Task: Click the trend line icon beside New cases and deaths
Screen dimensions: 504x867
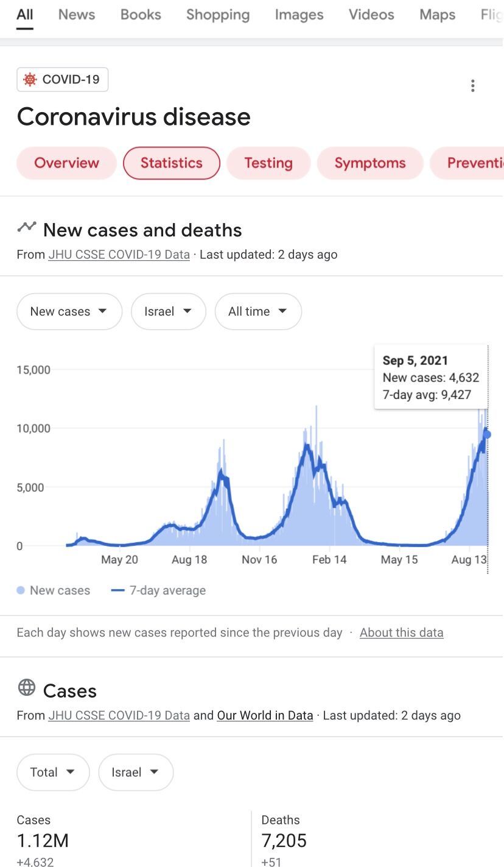Action: click(27, 227)
